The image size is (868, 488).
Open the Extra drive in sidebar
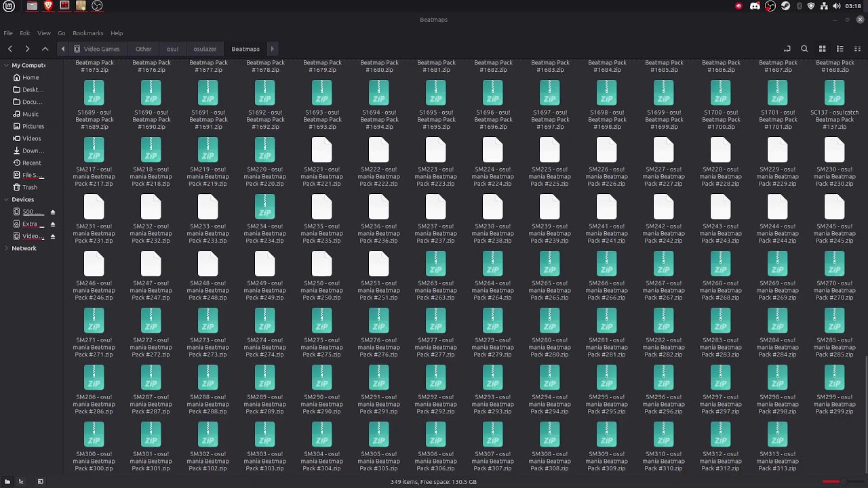point(29,224)
